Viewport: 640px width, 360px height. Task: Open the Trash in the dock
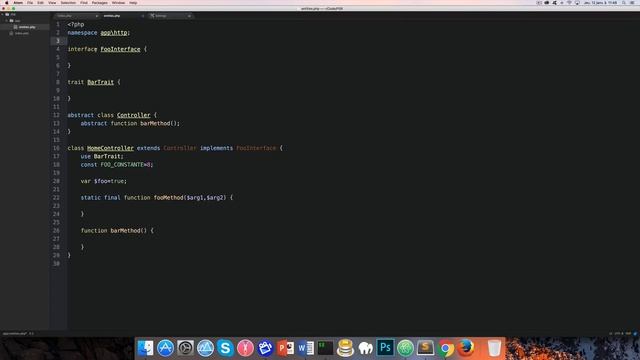point(494,348)
